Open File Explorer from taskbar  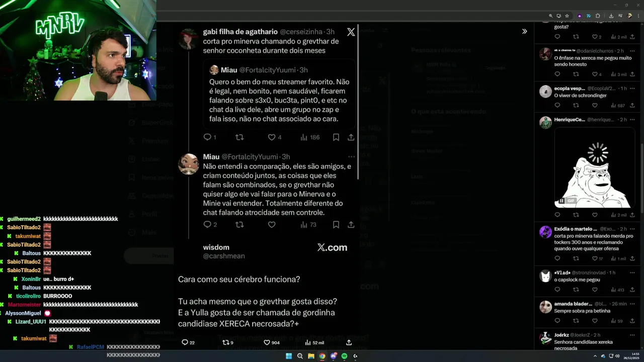[311, 356]
